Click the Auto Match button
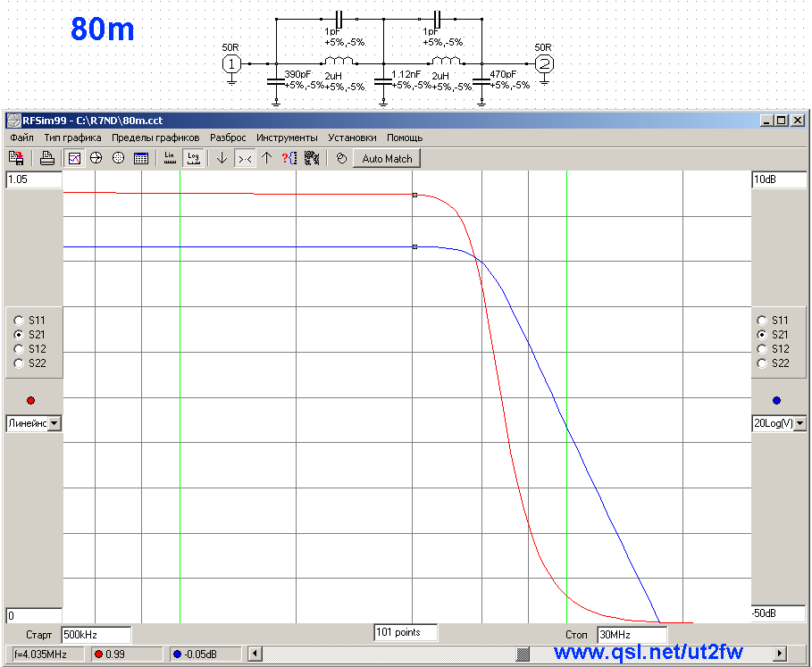 (387, 159)
